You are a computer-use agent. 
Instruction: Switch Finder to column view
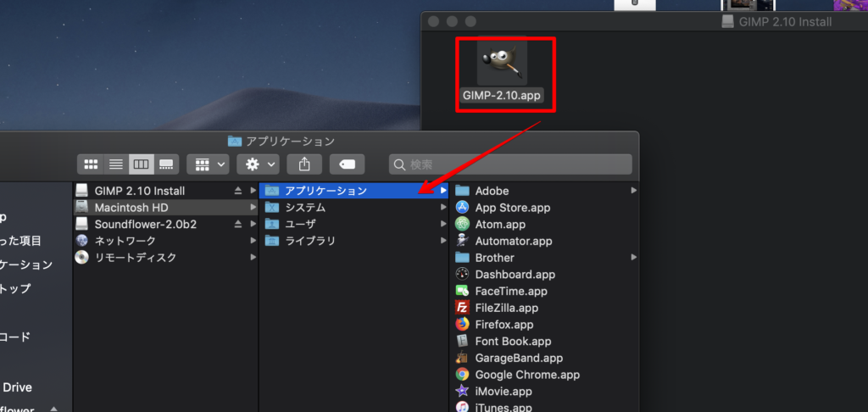pos(142,164)
